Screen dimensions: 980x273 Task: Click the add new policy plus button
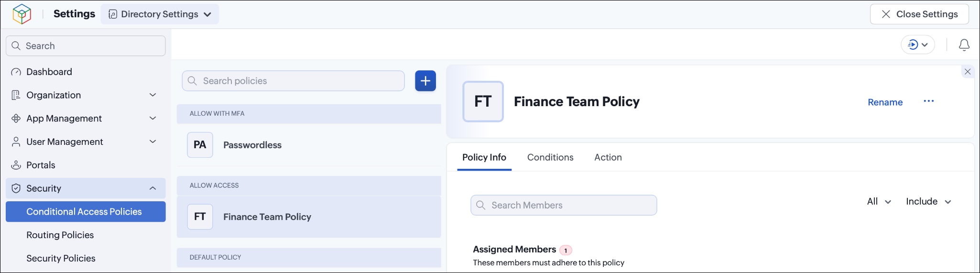[425, 81]
